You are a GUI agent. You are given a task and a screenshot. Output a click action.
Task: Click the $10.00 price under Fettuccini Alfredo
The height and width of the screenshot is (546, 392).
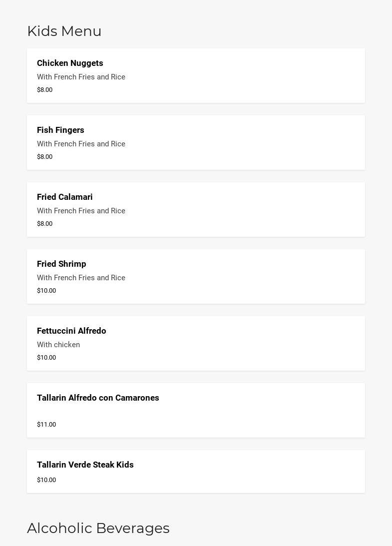[46, 358]
